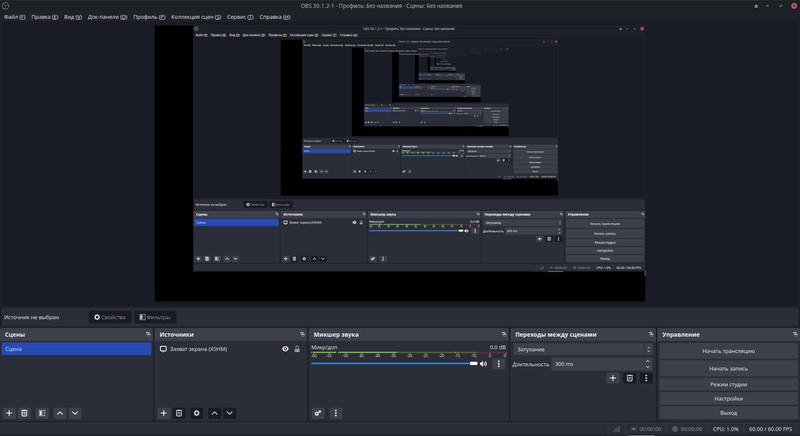
Task: Open advanced audio properties gears icon
Action: click(x=319, y=413)
